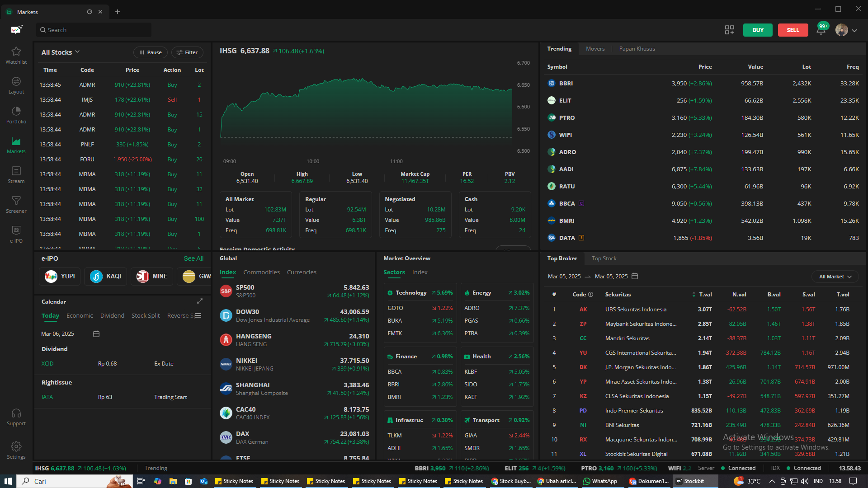Click the add widget grid icon
Viewport: 868px width, 488px height.
(x=729, y=30)
